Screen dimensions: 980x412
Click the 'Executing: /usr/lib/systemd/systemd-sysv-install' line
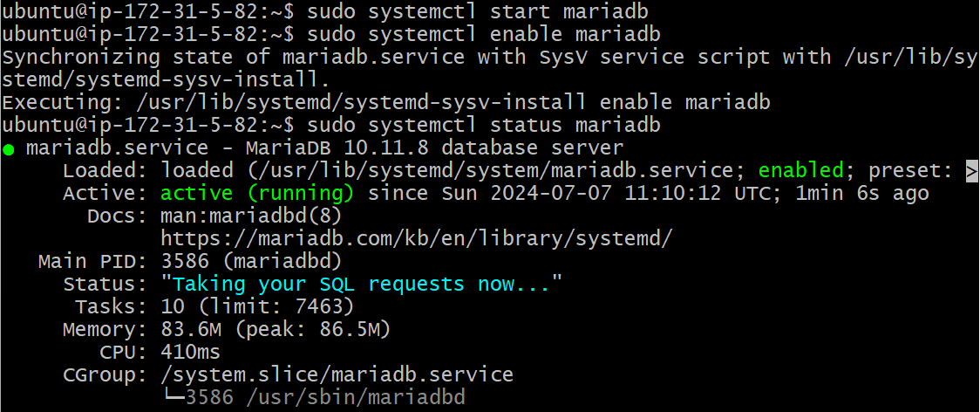click(386, 102)
